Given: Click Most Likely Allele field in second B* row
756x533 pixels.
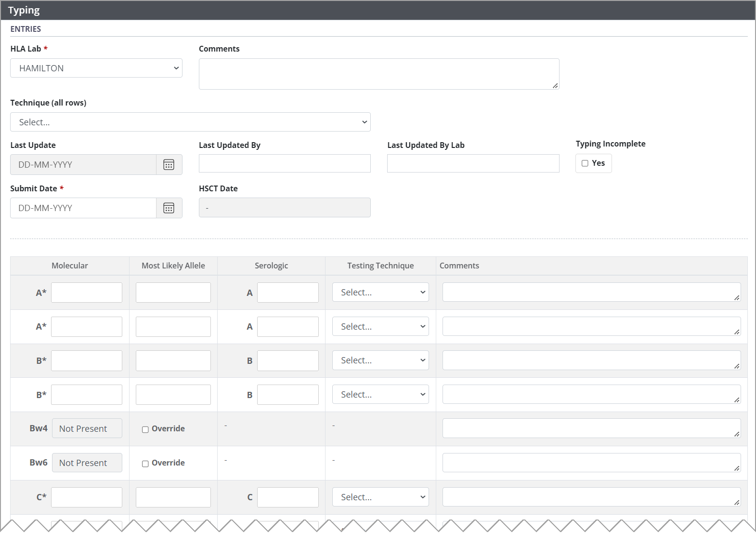Looking at the screenshot, I should tap(173, 395).
